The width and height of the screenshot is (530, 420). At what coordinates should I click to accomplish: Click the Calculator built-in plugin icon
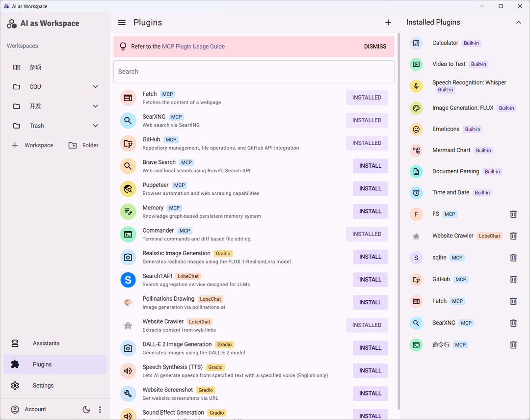coord(416,43)
